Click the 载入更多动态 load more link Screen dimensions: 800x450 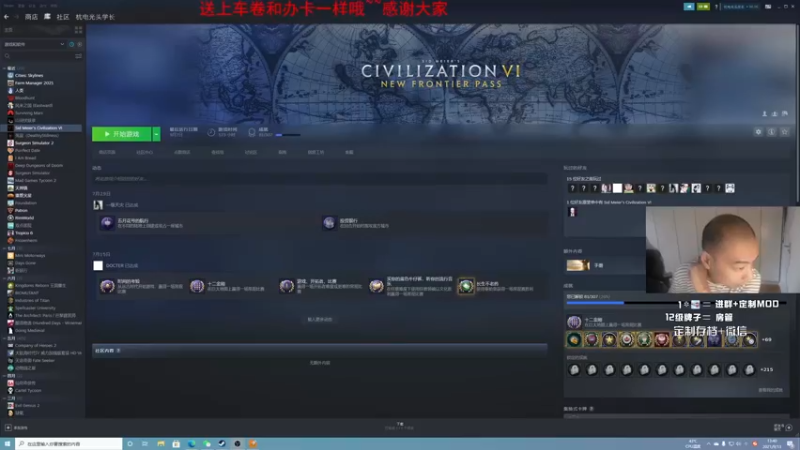(320, 319)
